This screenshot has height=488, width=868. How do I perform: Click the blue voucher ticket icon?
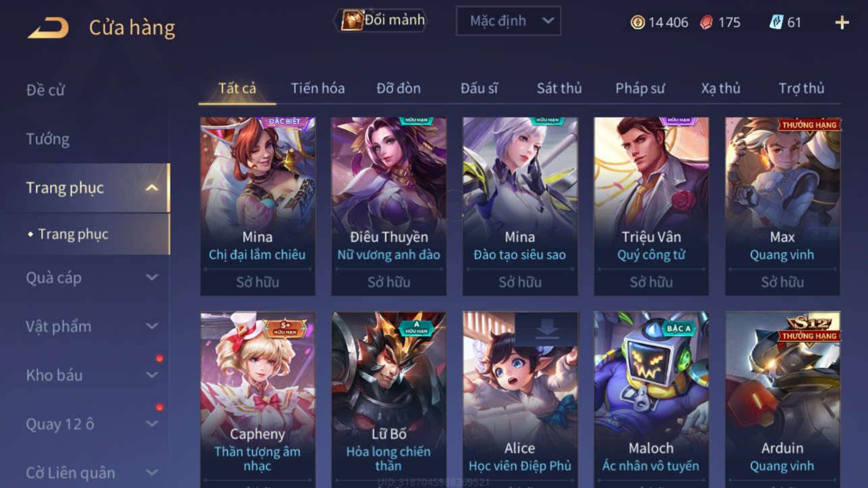776,22
